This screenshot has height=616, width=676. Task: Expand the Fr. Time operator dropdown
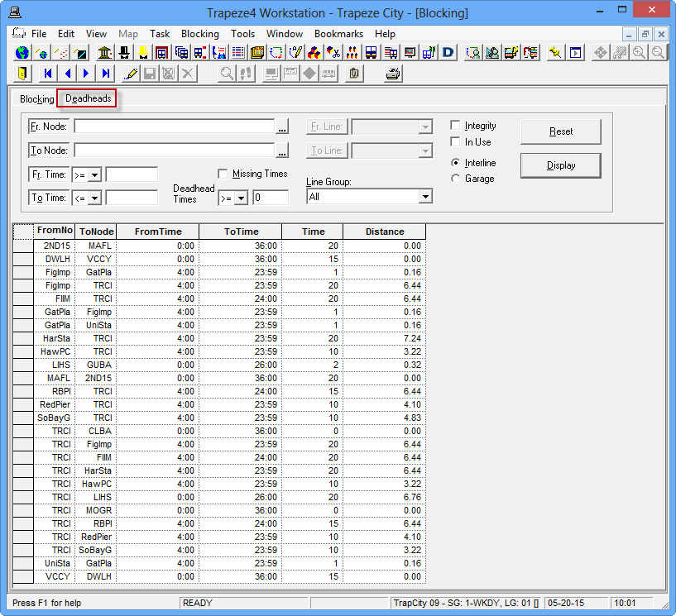[95, 175]
